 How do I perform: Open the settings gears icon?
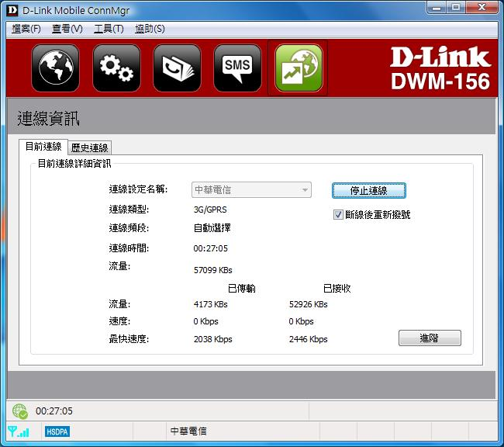[116, 68]
